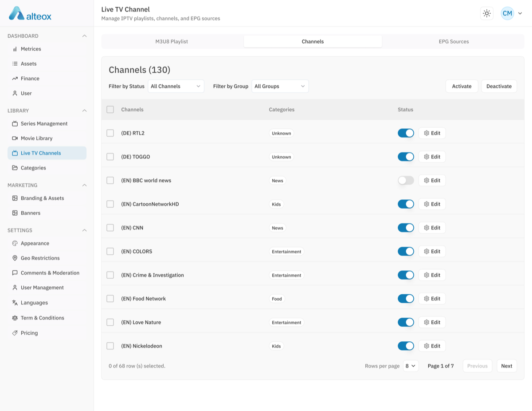Turn off (EN) Crime & Investigation toggle
Screen dimensions: 532x411
pos(406,275)
